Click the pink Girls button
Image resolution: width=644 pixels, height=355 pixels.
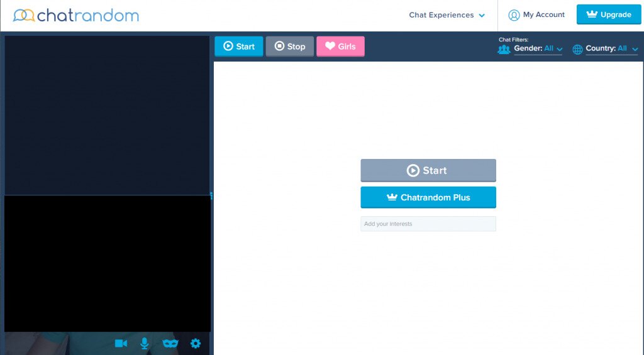point(340,46)
